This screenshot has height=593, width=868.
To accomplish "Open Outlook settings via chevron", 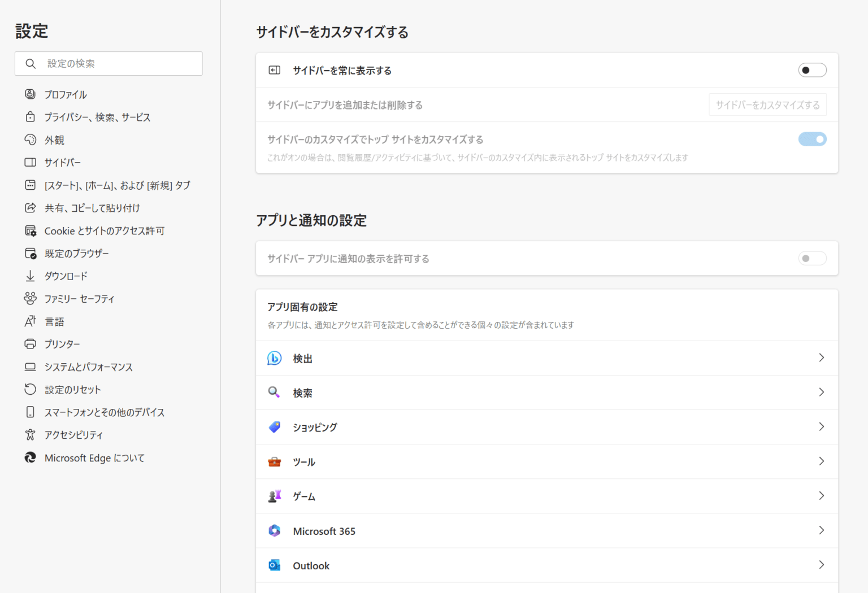I will pyautogui.click(x=822, y=565).
